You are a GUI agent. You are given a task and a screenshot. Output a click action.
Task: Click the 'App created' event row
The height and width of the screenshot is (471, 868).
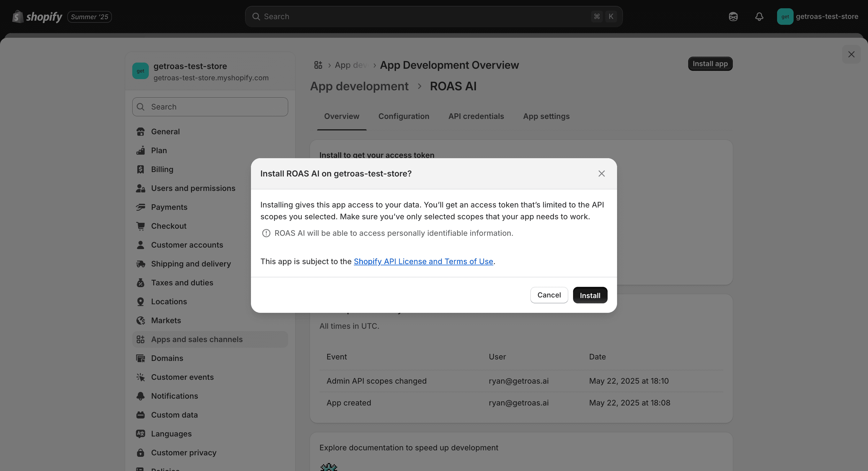click(521, 403)
